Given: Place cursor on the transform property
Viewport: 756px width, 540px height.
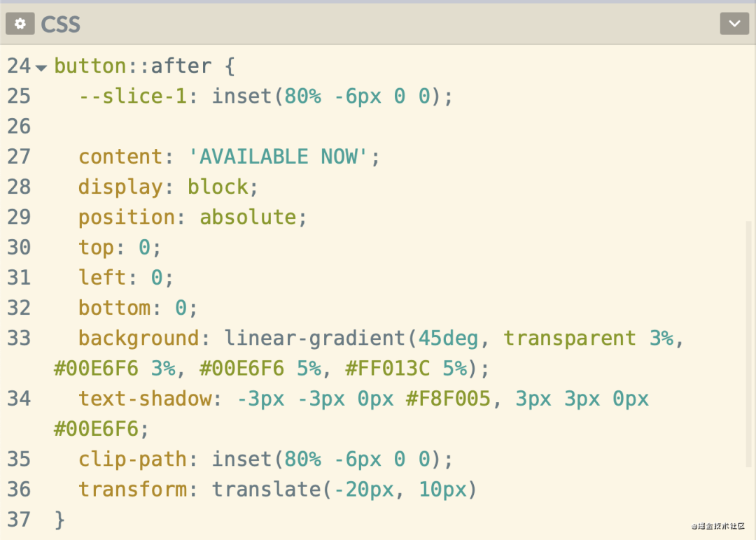Looking at the screenshot, I should 133,490.
